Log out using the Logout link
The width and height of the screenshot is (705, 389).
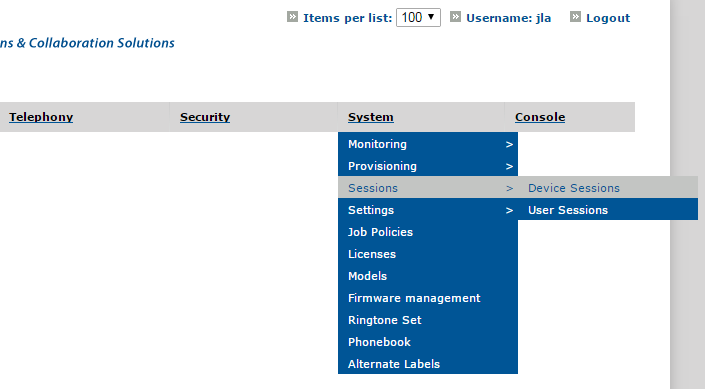point(608,18)
